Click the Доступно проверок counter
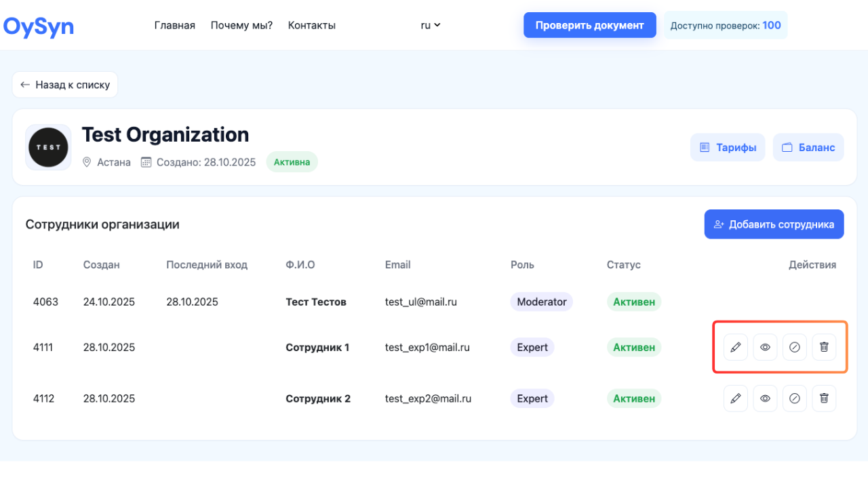 (x=725, y=25)
